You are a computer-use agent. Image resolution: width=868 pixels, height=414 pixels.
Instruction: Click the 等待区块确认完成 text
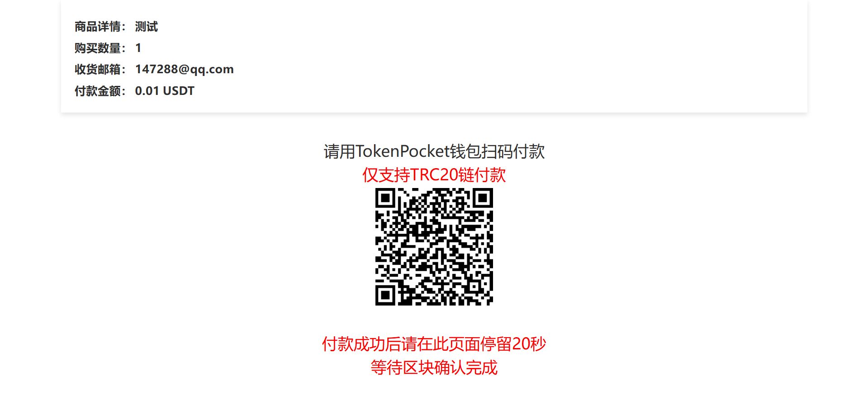point(434,367)
